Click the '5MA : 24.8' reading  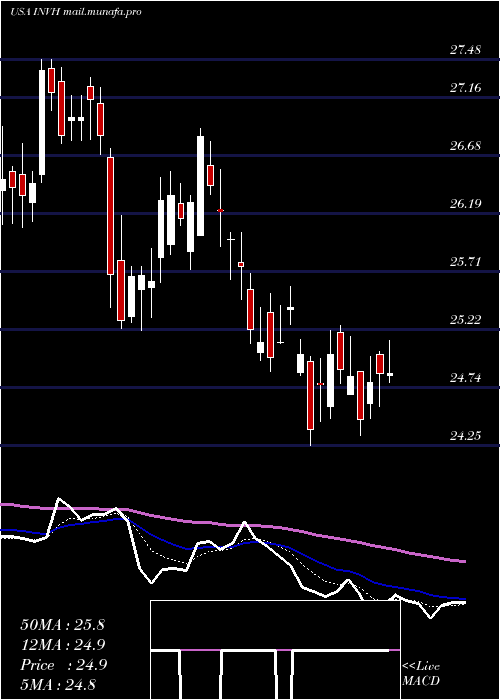(58, 684)
